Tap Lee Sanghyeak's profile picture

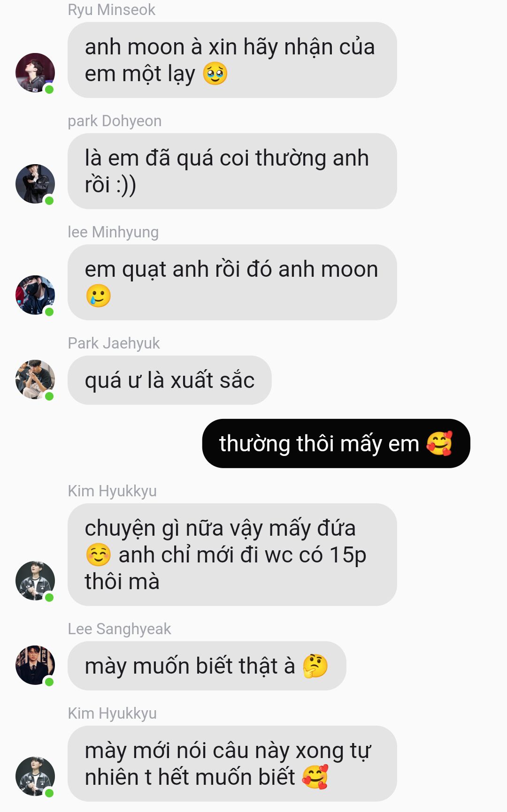(x=35, y=665)
